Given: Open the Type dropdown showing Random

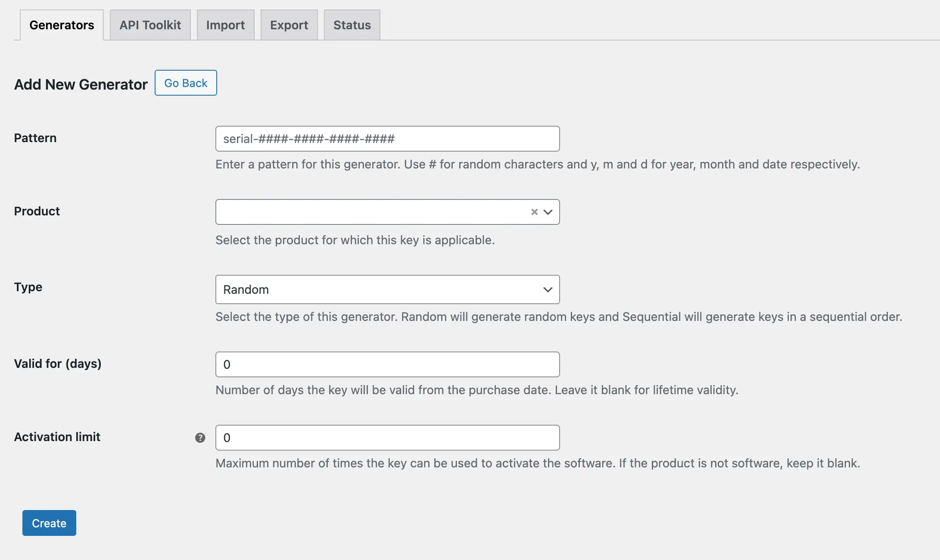Looking at the screenshot, I should [387, 289].
